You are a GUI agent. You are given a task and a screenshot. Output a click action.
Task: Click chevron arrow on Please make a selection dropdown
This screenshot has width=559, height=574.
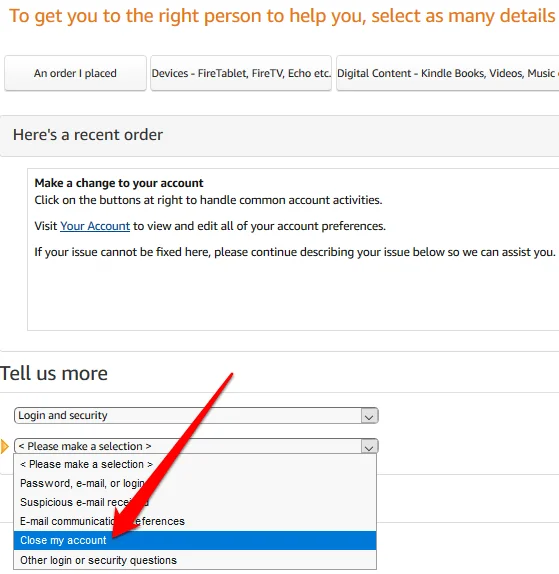[x=369, y=447]
